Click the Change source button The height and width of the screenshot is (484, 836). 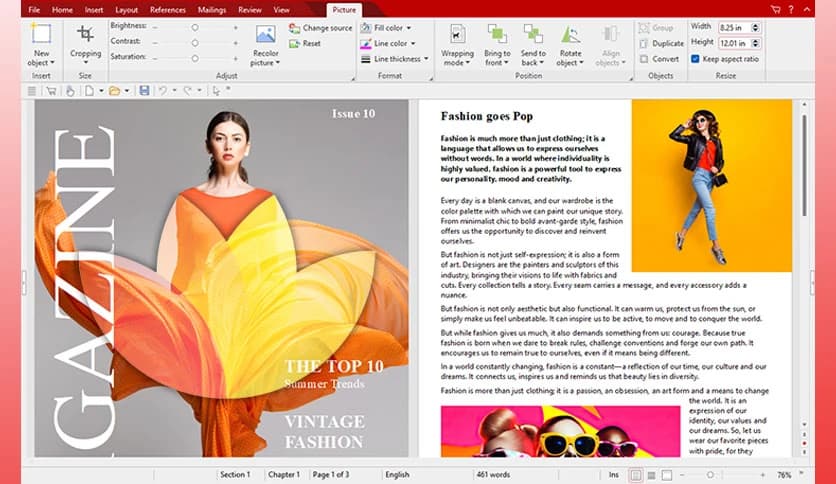(320, 28)
